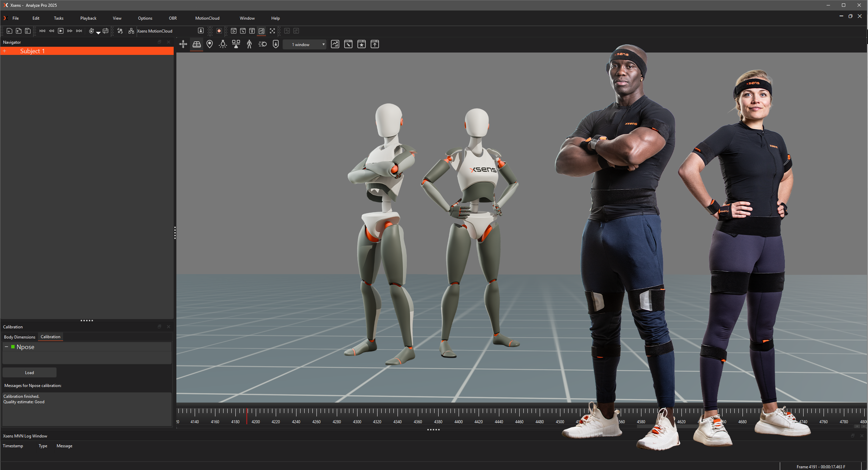868x470 pixels.
Task: Open the network configuration icon
Action: coord(131,31)
